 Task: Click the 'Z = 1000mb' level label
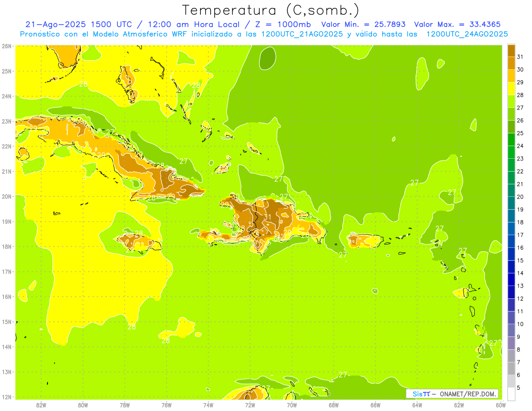tap(283, 24)
